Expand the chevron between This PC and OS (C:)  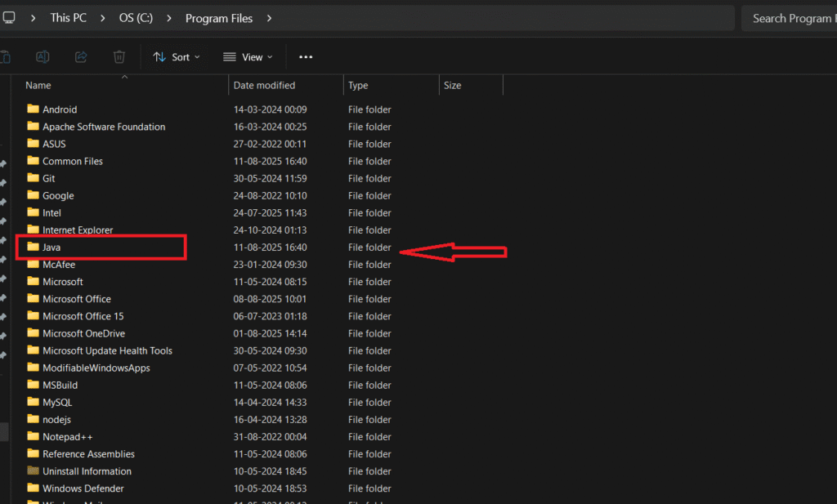pyautogui.click(x=102, y=18)
